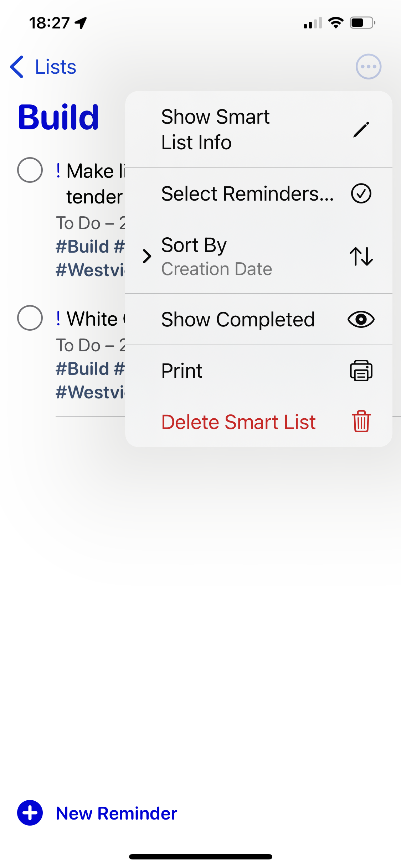The height and width of the screenshot is (868, 401).
Task: Expand the Sort By chevron
Action: [x=147, y=256]
